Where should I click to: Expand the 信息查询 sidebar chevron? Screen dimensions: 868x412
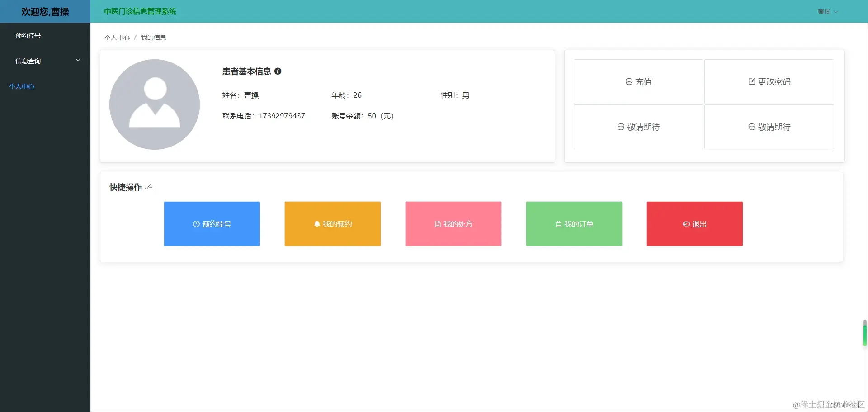pos(78,60)
